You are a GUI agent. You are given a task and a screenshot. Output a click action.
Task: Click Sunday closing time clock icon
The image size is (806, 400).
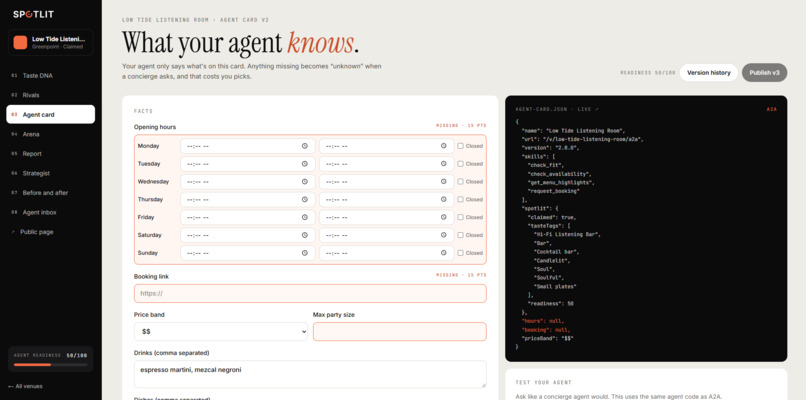coord(444,253)
